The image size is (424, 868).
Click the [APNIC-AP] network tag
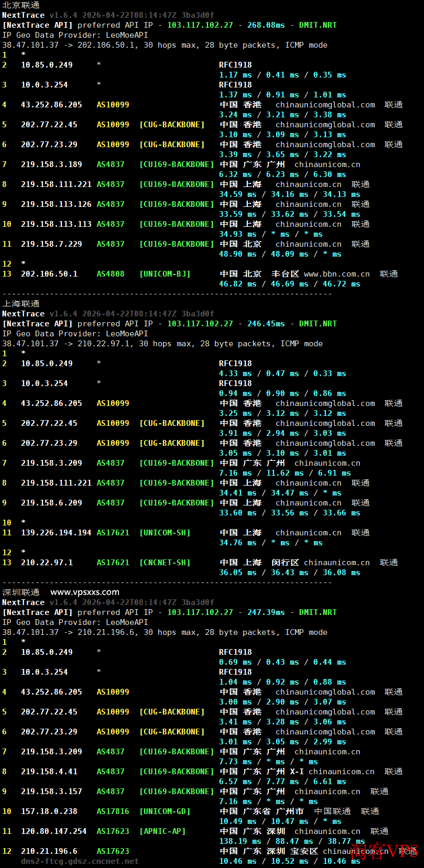click(x=162, y=831)
